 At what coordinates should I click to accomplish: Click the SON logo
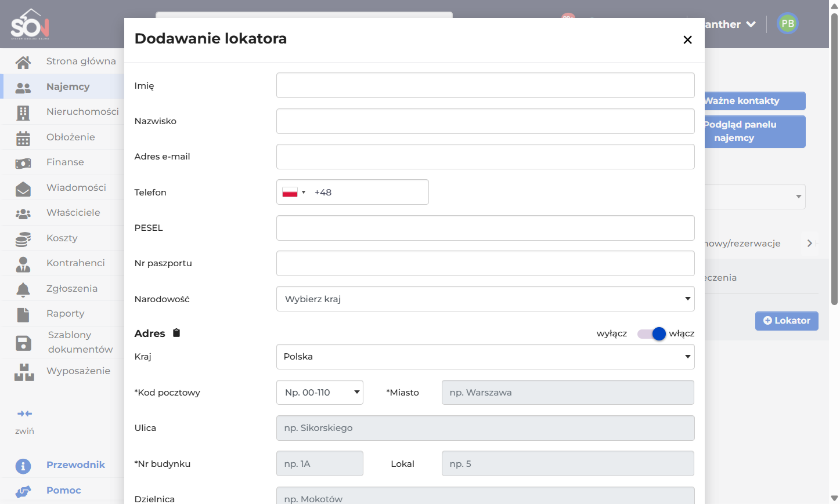(30, 24)
